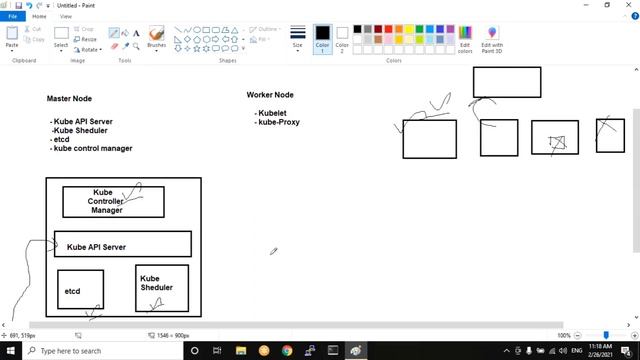This screenshot has width=640, height=360.
Task: Open the Rotate dropdown
Action: coord(88,49)
